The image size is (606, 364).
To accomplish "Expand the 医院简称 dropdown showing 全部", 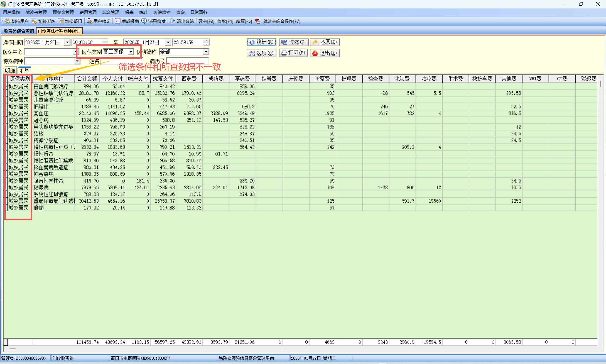I will pyautogui.click(x=206, y=52).
